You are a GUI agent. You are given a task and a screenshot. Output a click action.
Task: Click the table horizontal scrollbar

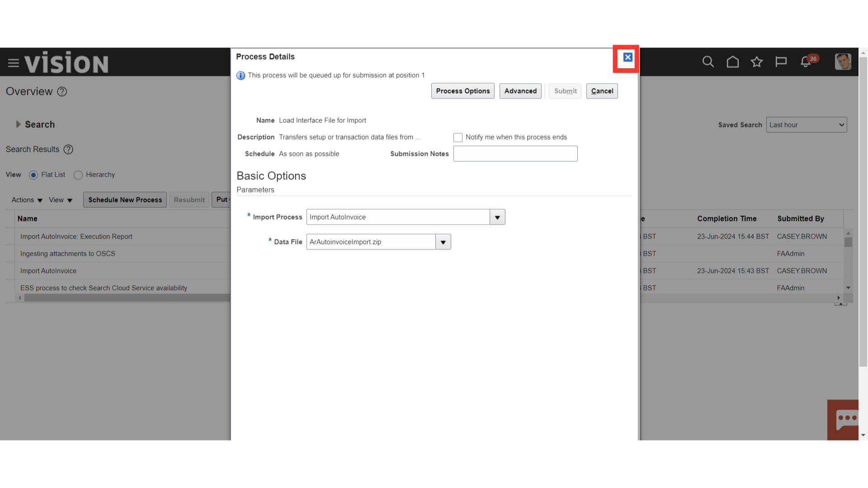127,298
